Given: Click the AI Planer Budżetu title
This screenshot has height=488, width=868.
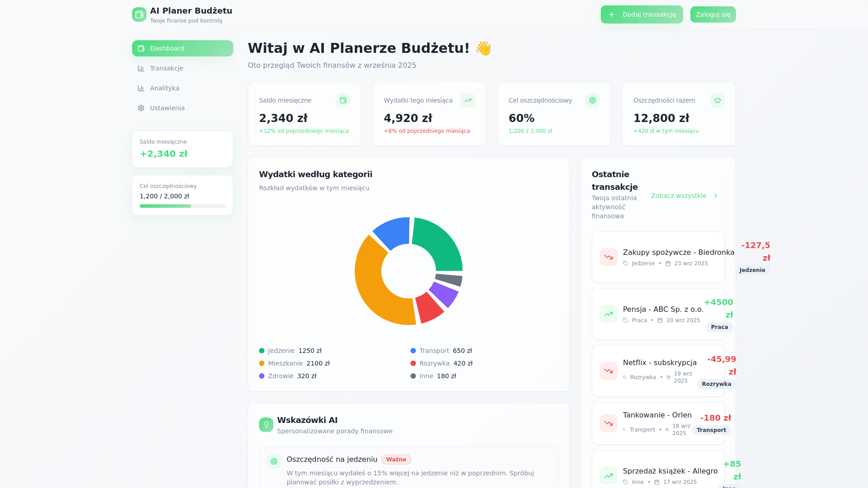Looking at the screenshot, I should click(x=191, y=11).
